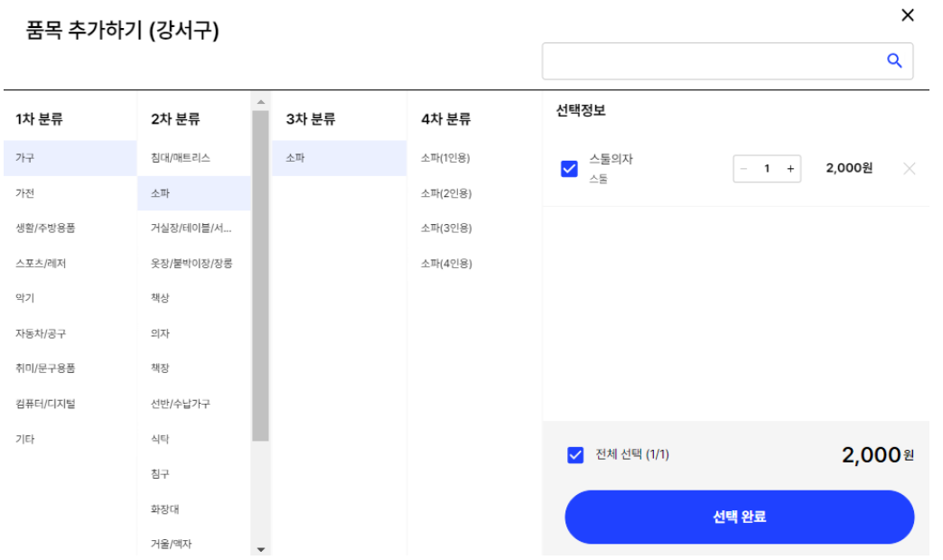This screenshot has height=560, width=943.
Task: Click the 2차 분류 scrollbar thumb
Action: tap(260, 275)
